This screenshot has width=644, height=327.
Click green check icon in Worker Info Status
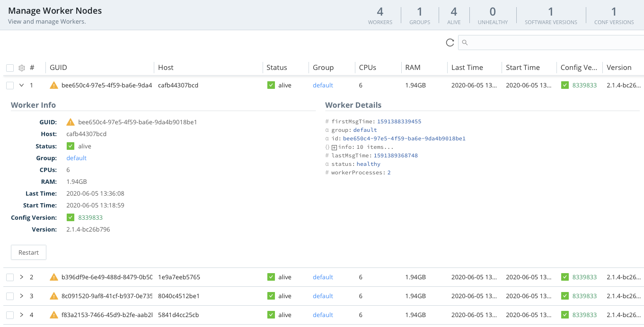71,146
